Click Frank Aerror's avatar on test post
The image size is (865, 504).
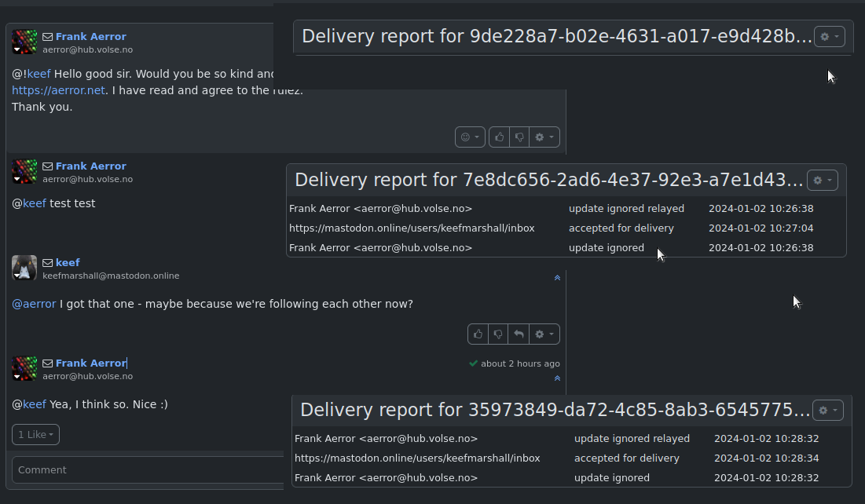24,171
